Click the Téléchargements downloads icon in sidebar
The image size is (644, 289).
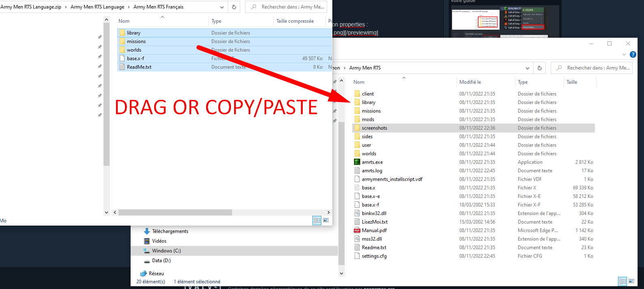[x=147, y=231]
